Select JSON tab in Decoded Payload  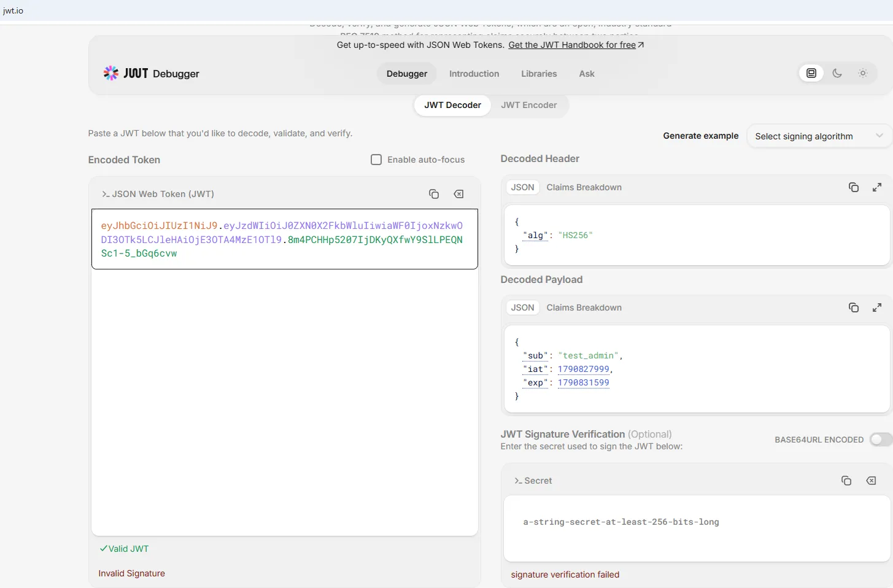523,308
